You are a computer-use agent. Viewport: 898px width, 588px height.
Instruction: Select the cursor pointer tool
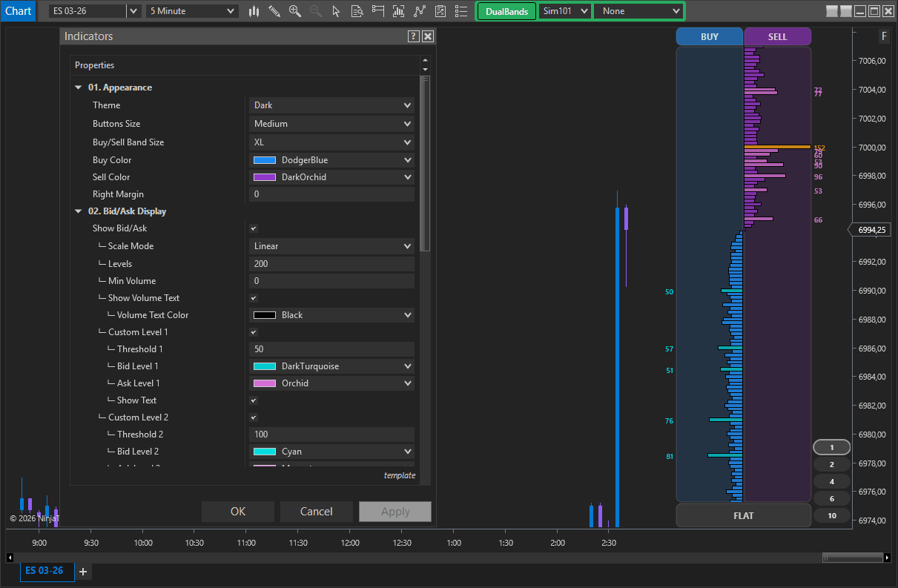[x=337, y=10]
